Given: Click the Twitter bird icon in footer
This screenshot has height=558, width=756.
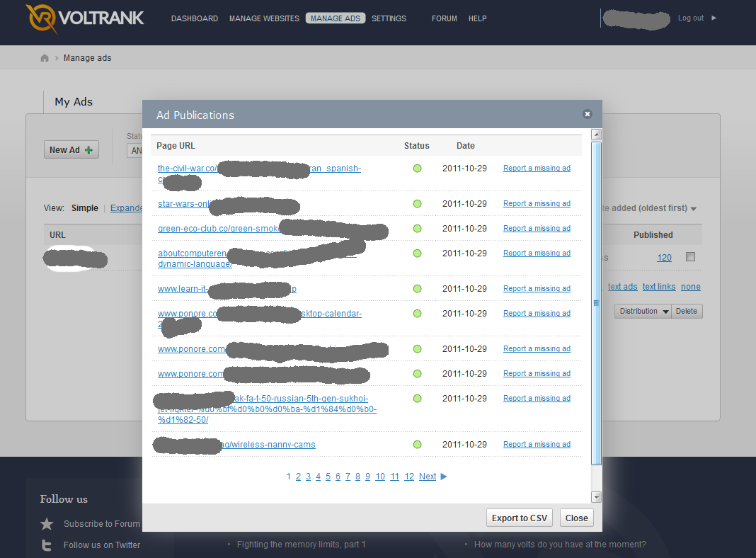Looking at the screenshot, I should [x=47, y=545].
